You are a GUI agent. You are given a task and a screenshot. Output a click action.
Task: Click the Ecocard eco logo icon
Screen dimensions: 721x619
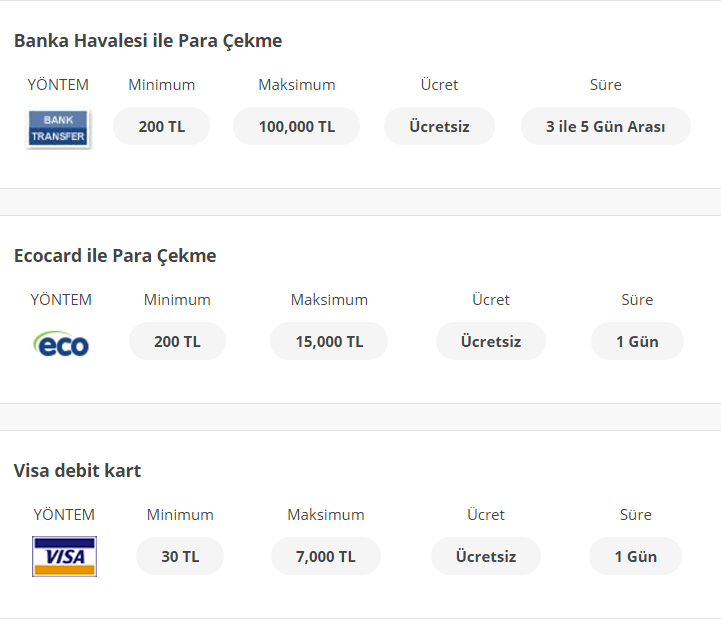pyautogui.click(x=61, y=344)
